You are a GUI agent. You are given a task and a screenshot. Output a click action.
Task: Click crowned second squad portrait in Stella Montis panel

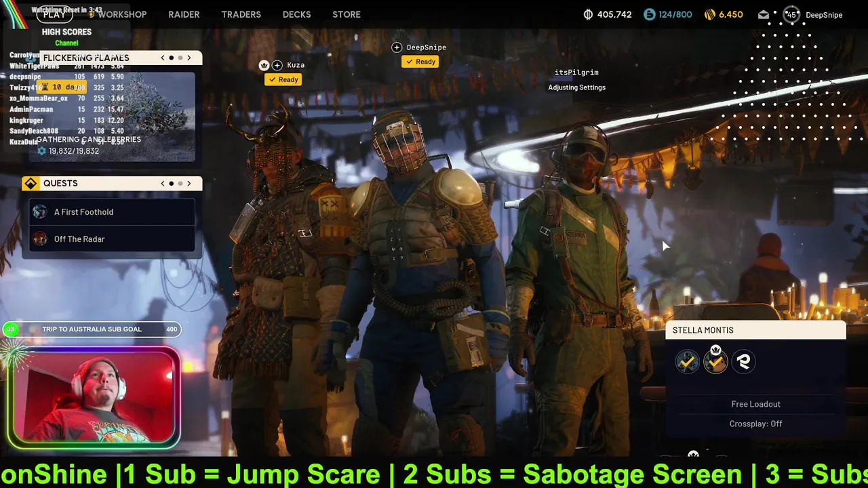pyautogui.click(x=715, y=362)
